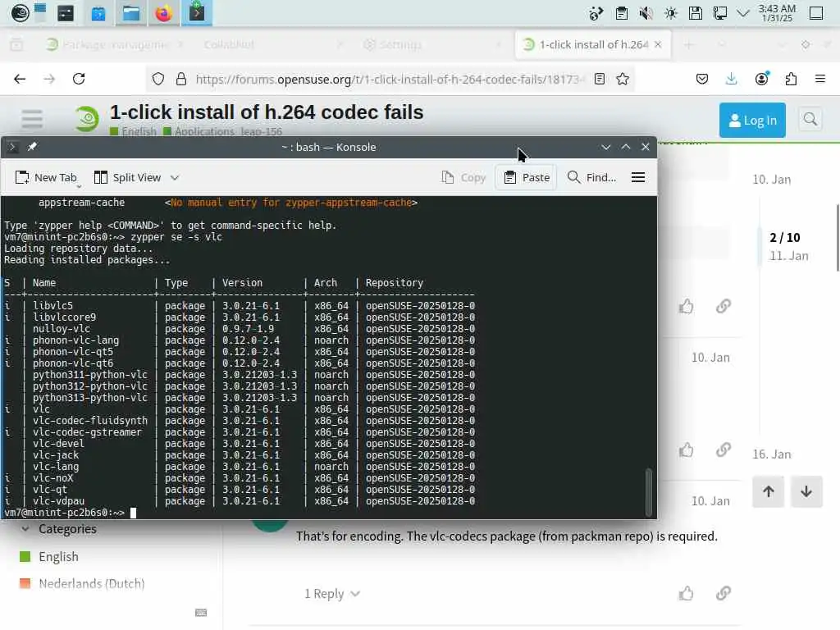
Task: Open the Konsole window menu icon
Action: coord(13,147)
